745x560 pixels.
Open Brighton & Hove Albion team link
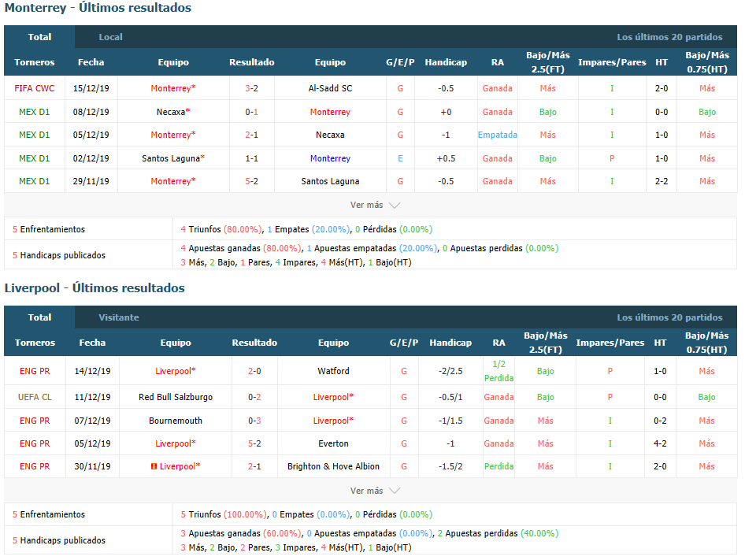coord(334,467)
